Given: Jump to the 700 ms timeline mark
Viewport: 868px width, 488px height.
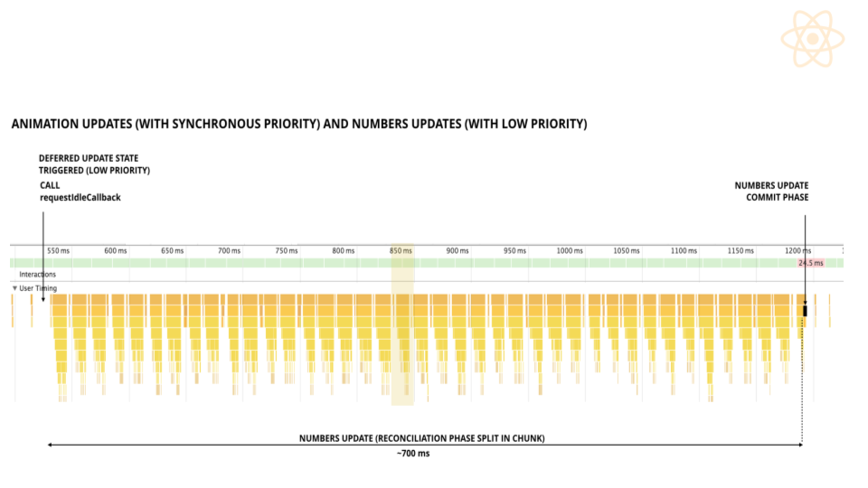Looking at the screenshot, I should 230,250.
